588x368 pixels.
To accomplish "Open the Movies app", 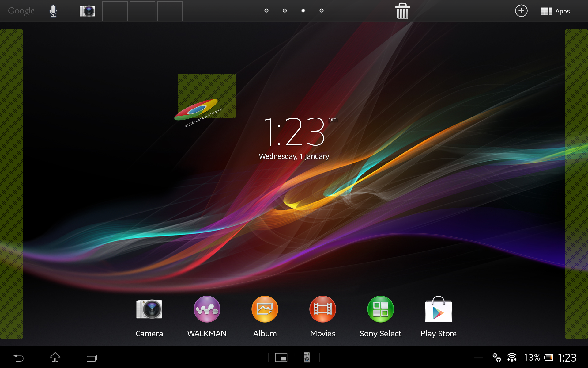I will (323, 317).
